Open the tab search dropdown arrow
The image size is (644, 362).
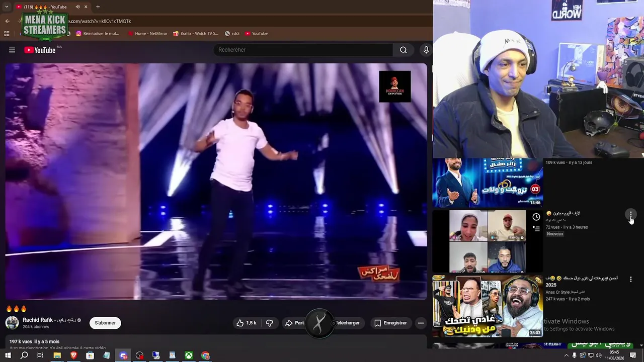pos(6,7)
